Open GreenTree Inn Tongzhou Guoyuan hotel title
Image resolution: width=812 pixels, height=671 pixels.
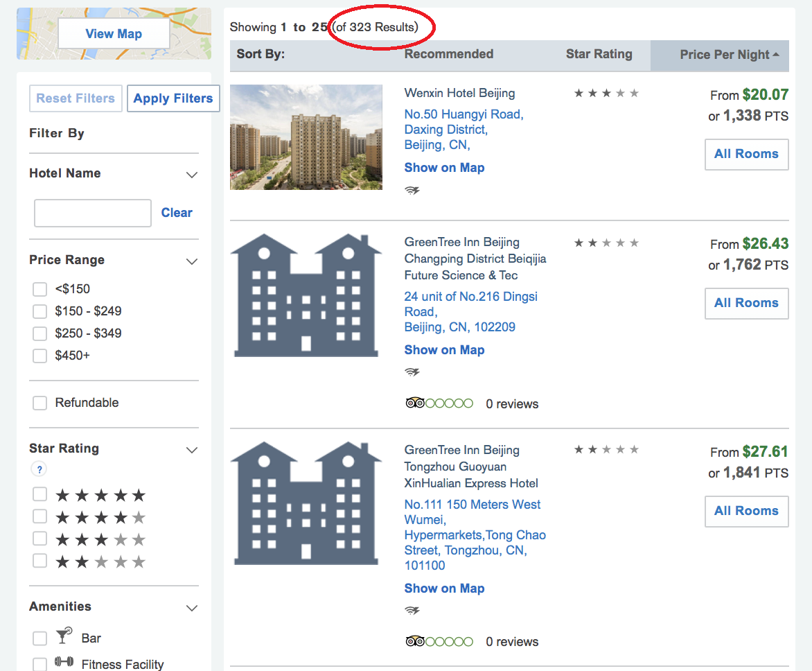470,467
